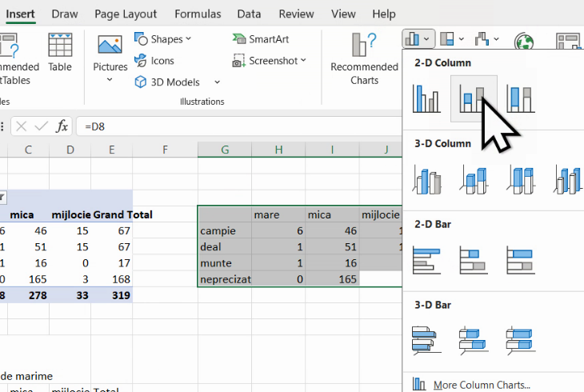This screenshot has width=584, height=392.
Task: Click in the formula bar showing =D8
Action: (x=240, y=126)
